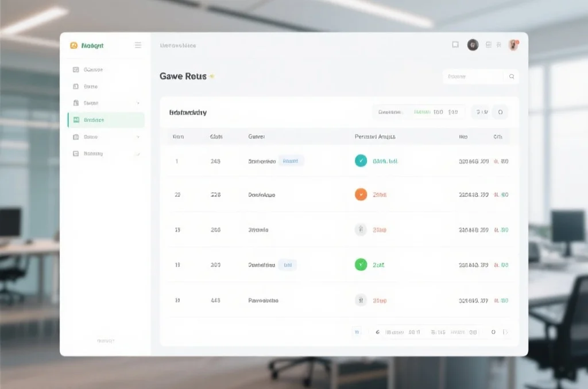Click the green filter value in the pill

pyautogui.click(x=422, y=112)
